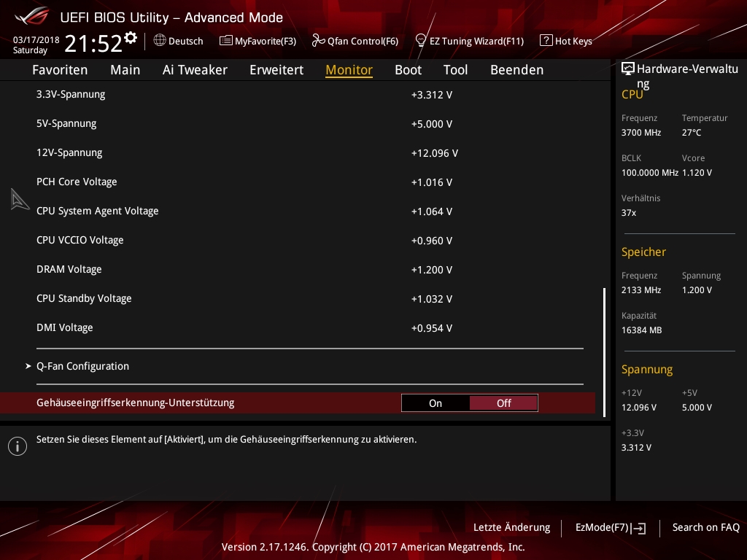Viewport: 747px width, 560px height.
Task: Select the CPU Standby Voltage row
Action: pyautogui.click(x=298, y=298)
